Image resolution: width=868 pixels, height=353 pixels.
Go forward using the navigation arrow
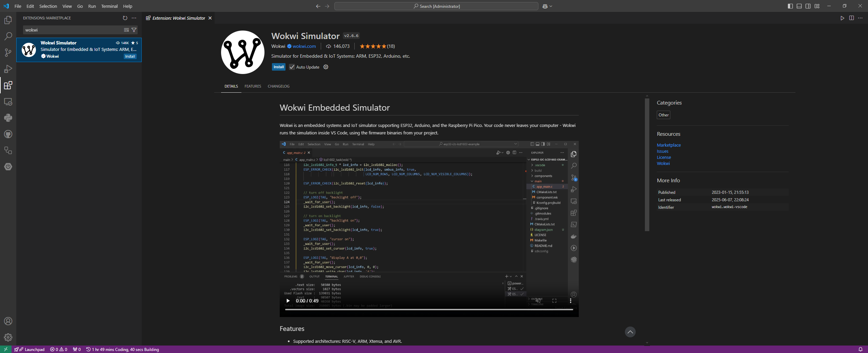[x=327, y=6]
